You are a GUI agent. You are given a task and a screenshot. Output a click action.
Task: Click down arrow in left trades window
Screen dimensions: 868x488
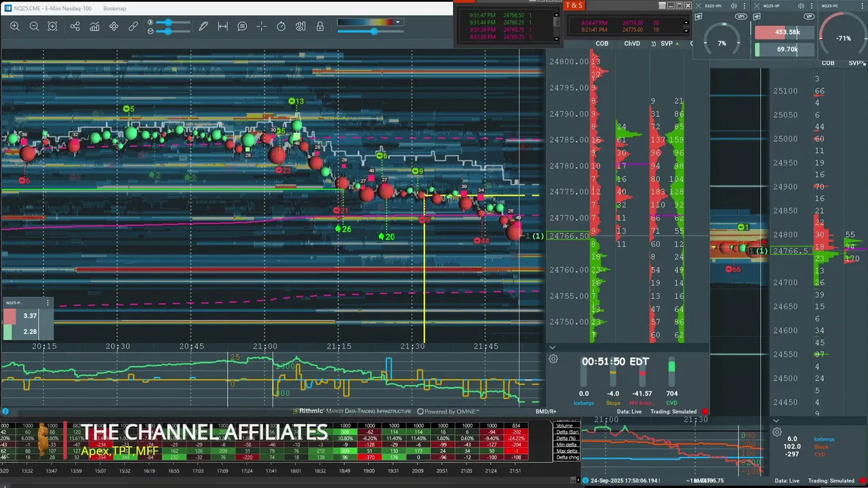tap(557, 39)
